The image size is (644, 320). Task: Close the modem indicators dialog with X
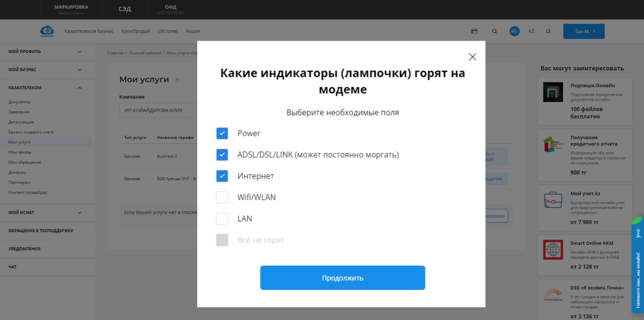472,57
